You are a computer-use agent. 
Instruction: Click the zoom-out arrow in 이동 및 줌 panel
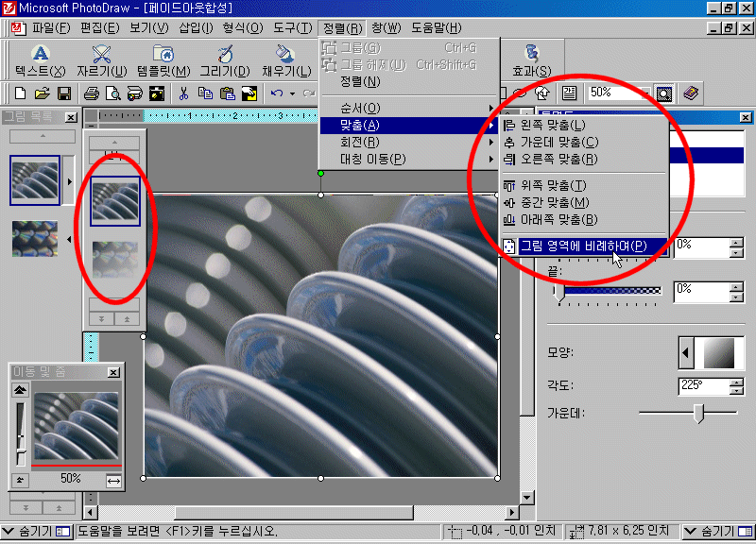(x=20, y=480)
